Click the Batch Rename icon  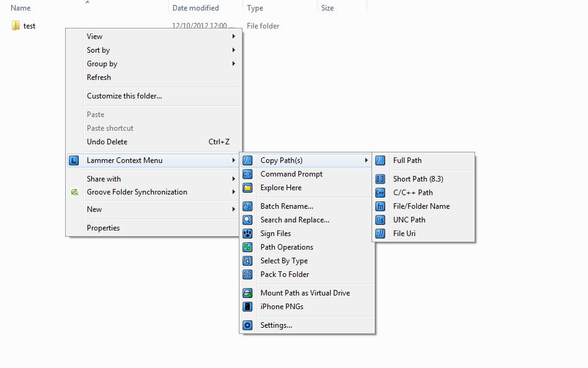[x=247, y=206]
